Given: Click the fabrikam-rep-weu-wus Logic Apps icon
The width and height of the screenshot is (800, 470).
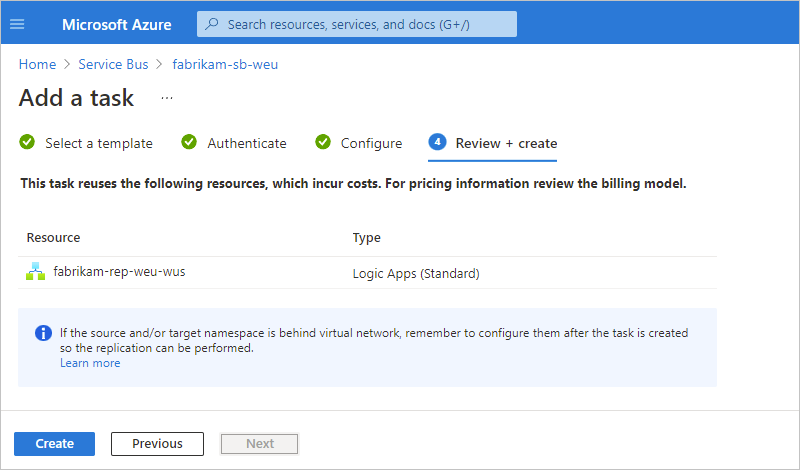Looking at the screenshot, I should click(35, 272).
